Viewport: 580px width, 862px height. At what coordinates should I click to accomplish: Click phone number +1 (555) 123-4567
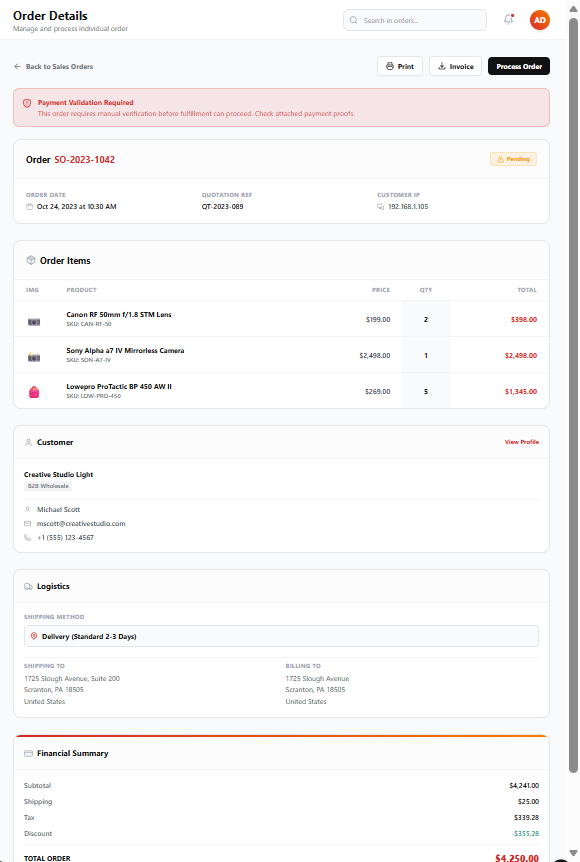click(x=65, y=538)
